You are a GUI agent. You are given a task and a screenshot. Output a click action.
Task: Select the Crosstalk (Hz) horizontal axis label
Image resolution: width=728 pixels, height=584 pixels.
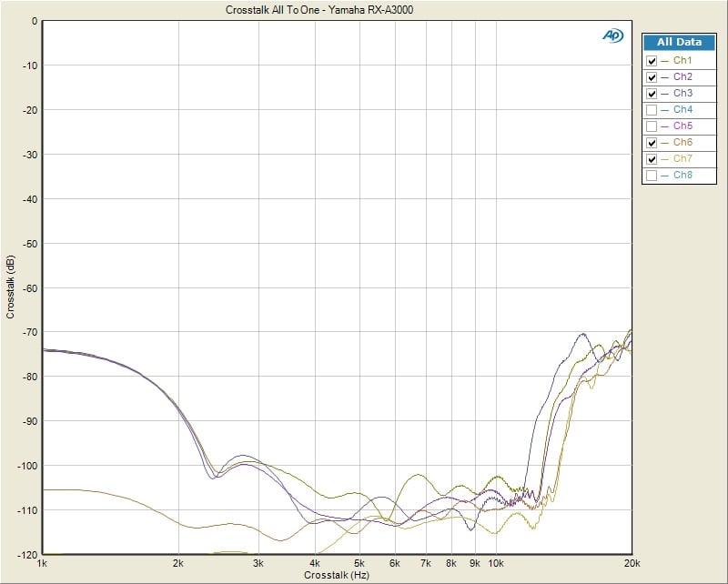pyautogui.click(x=337, y=576)
